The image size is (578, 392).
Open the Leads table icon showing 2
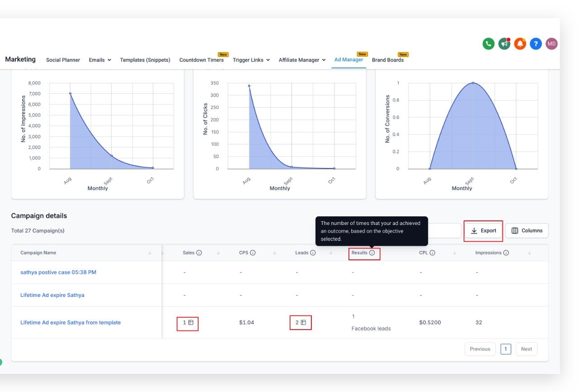[x=304, y=323]
